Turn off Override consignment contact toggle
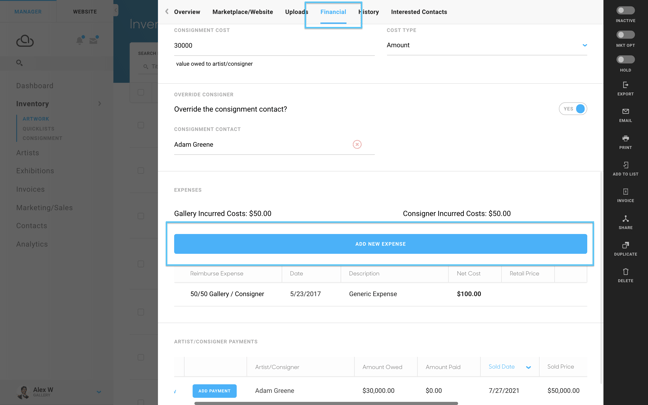648x405 pixels. point(573,109)
